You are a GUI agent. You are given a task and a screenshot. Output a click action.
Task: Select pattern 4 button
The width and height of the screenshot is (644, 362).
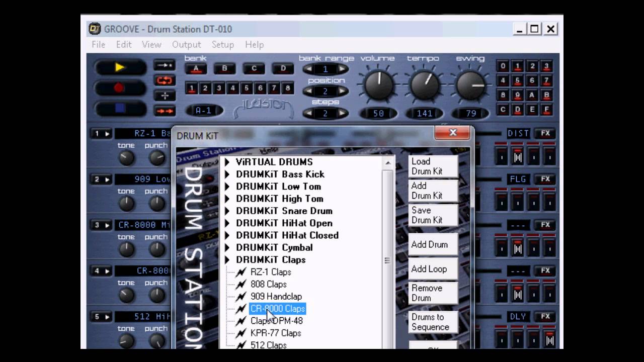point(233,88)
